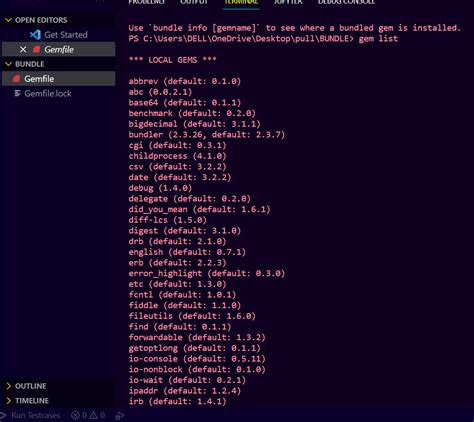This screenshot has height=422, width=474.
Task: Click the 'cgi (default: 0.3.1)' line
Action: pyautogui.click(x=177, y=145)
